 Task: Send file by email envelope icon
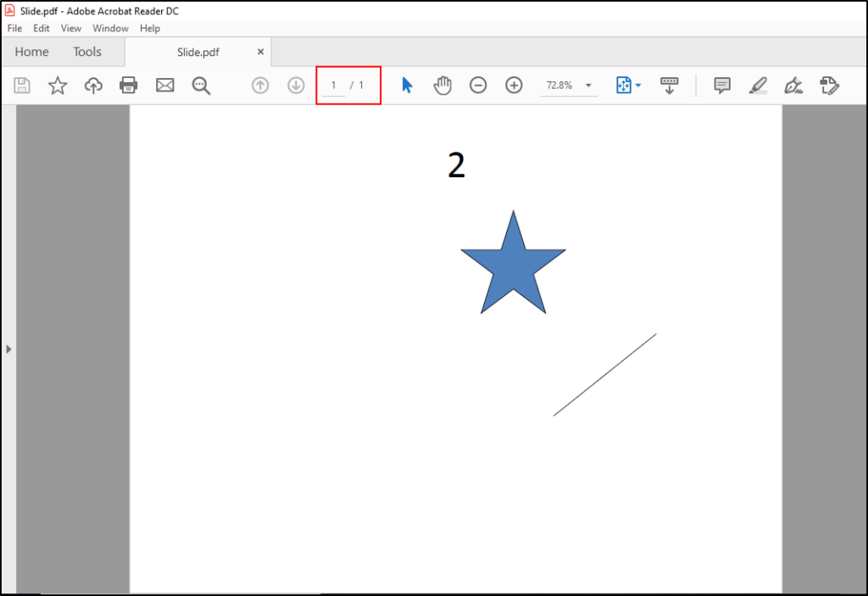pos(164,85)
